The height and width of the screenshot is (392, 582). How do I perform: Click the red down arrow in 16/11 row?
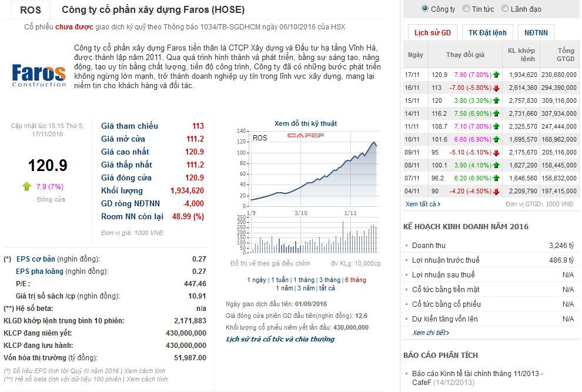(x=496, y=88)
